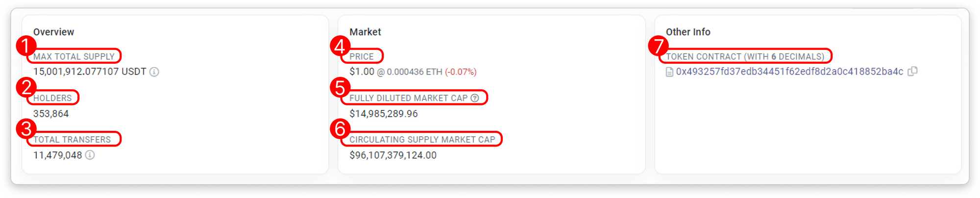Click the Price label in Market
The height and width of the screenshot is (198, 980).
coord(362,56)
